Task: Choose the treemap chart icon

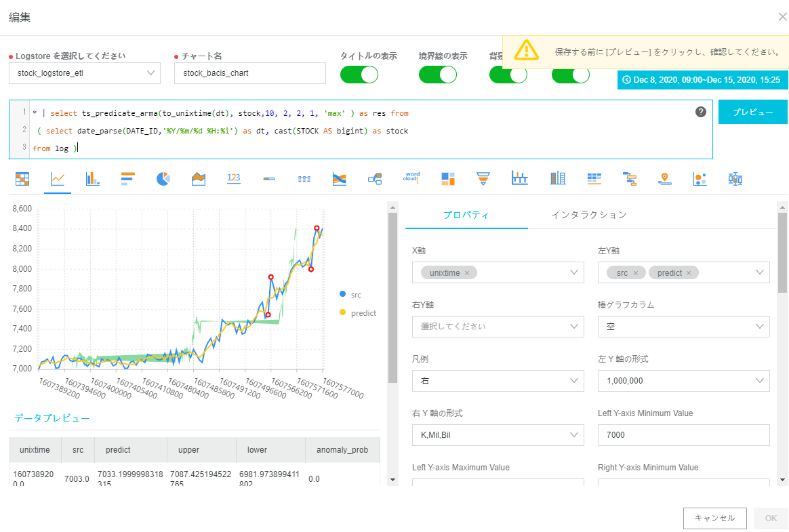Action: (448, 179)
